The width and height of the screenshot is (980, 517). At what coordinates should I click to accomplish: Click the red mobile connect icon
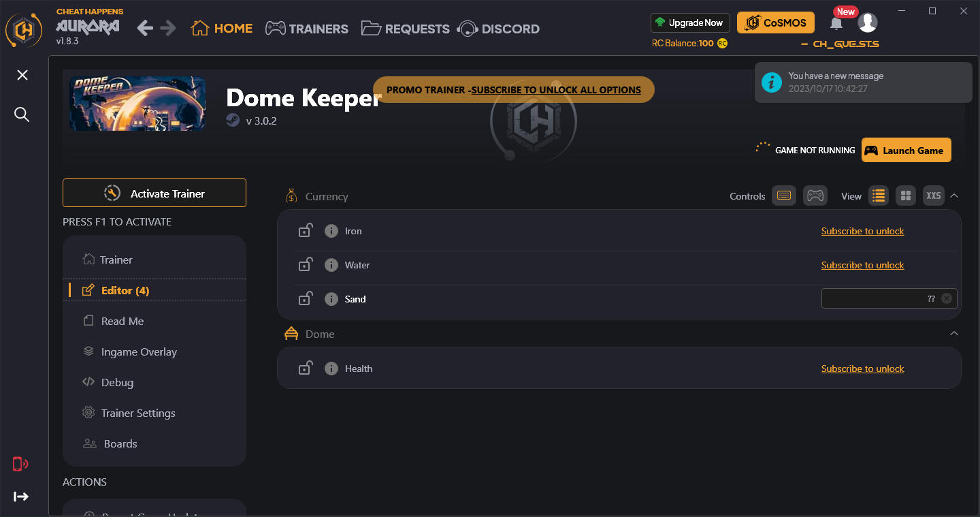[x=20, y=464]
